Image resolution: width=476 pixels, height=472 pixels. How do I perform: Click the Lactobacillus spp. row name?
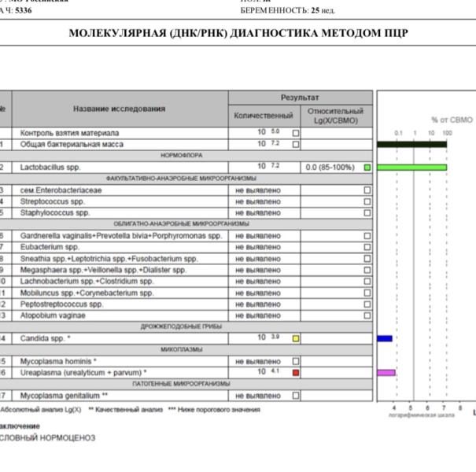click(50, 168)
